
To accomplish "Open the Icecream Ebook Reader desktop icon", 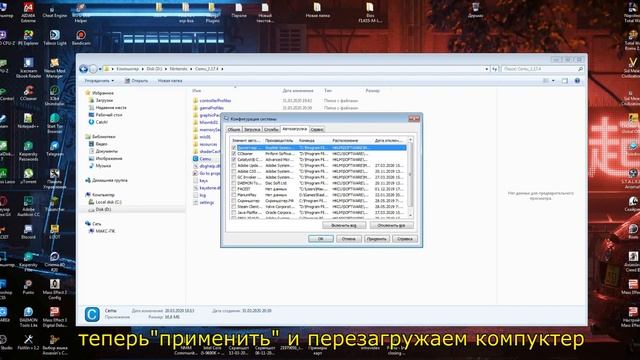I will pyautogui.click(x=28, y=68).
